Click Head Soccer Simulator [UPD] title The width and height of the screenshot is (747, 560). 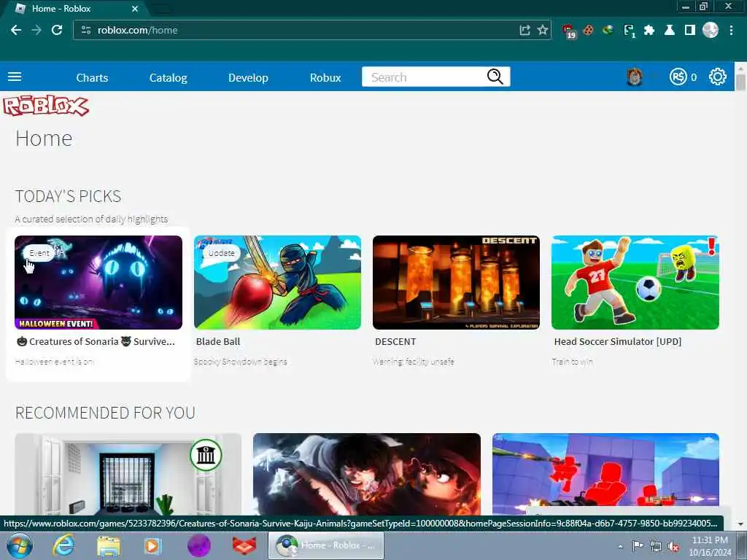618,341
